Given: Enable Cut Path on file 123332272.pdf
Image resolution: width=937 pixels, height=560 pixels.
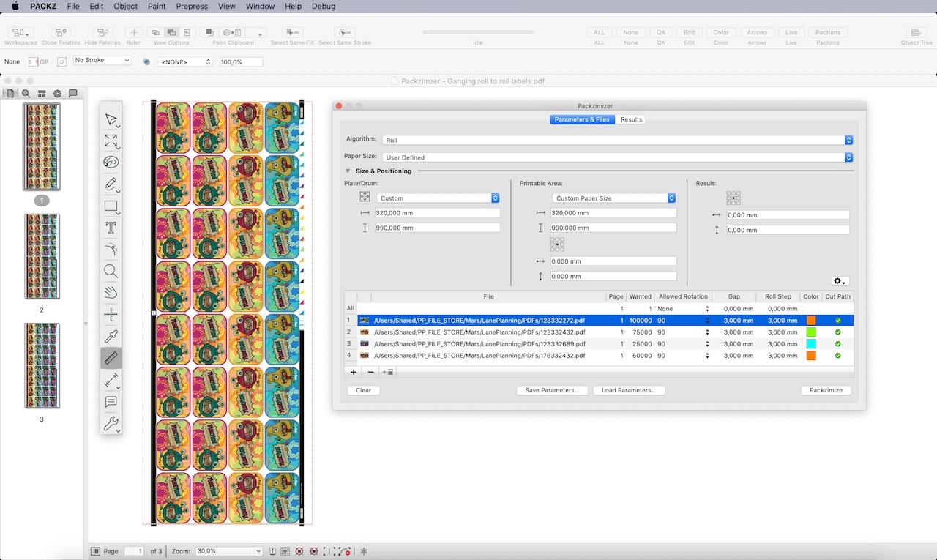Looking at the screenshot, I should coord(837,320).
